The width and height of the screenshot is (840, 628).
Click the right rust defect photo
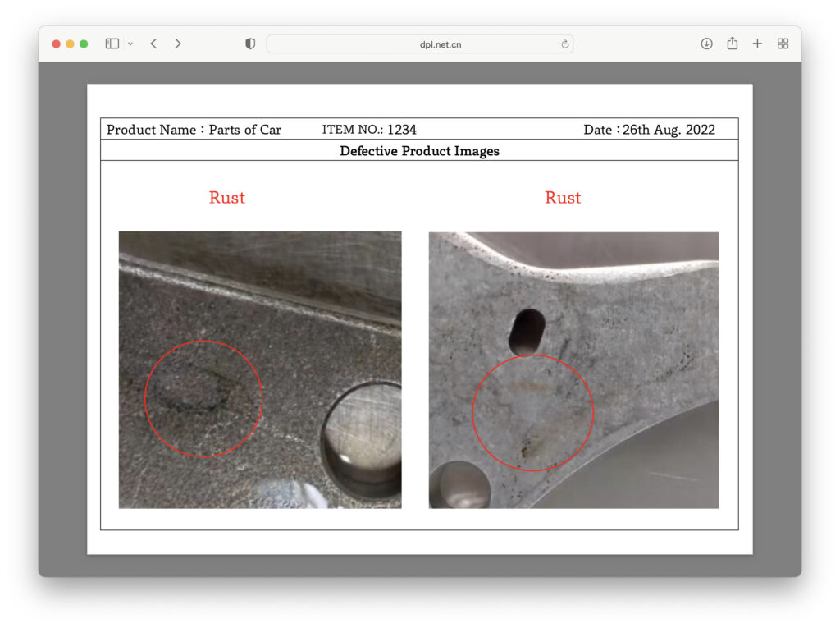point(573,369)
